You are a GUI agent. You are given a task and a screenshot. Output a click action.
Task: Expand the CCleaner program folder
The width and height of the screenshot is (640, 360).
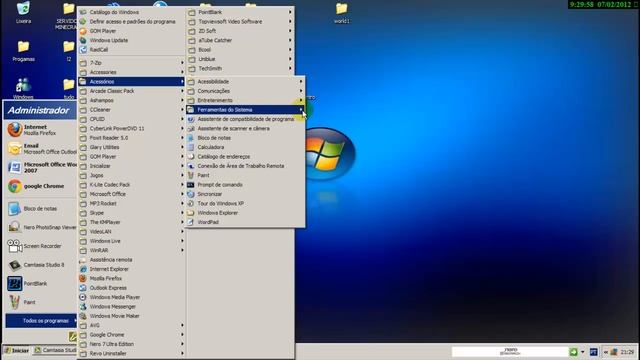tap(131, 110)
